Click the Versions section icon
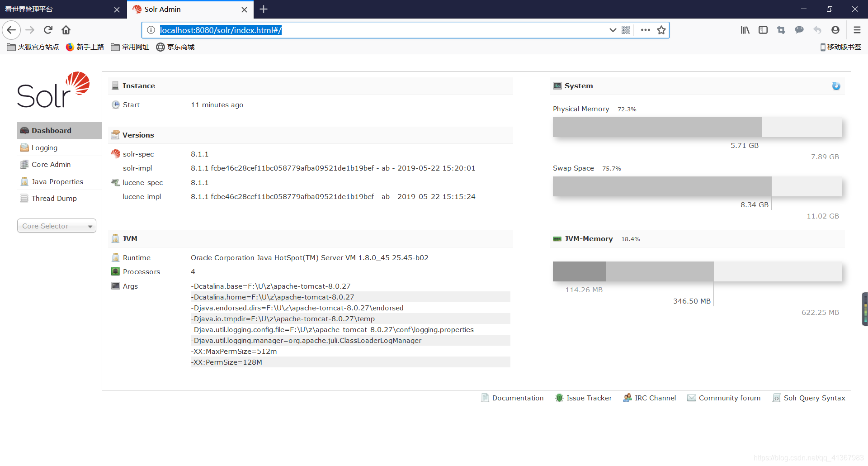Viewport: 868px width, 466px height. (115, 135)
